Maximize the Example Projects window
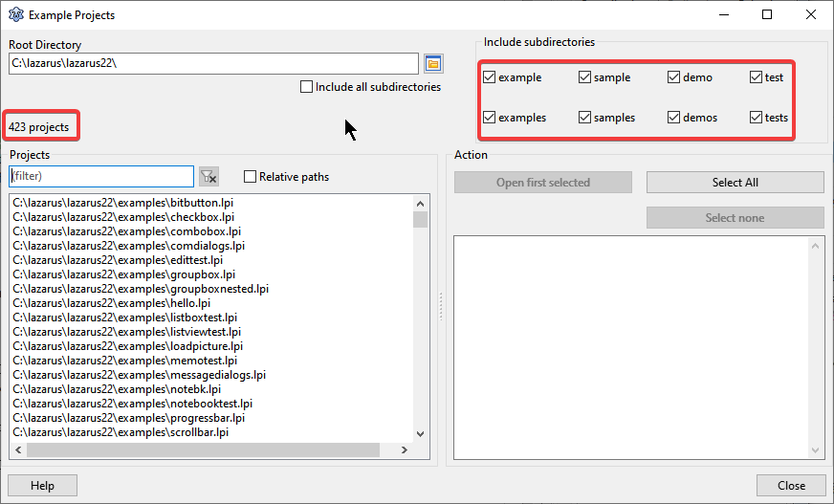 coord(767,14)
